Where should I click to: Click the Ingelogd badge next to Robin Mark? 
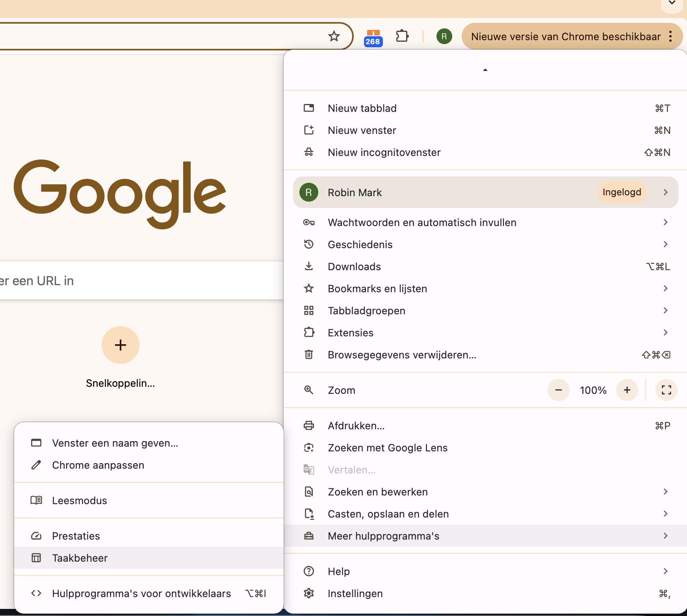point(622,192)
